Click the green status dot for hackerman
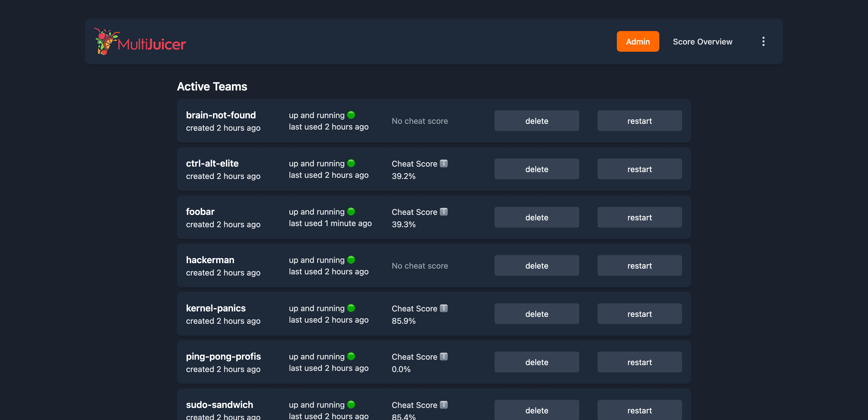 coord(351,260)
